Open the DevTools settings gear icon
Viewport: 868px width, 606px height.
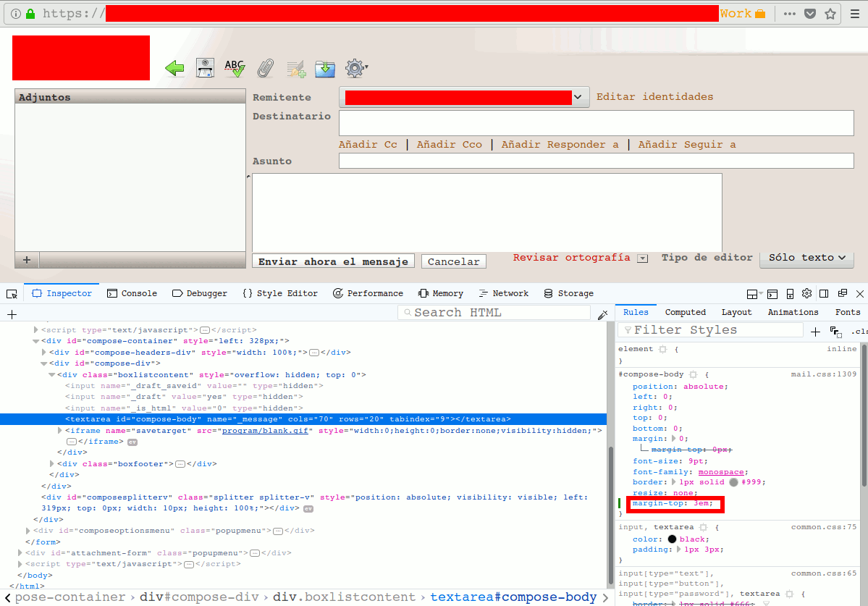[806, 293]
